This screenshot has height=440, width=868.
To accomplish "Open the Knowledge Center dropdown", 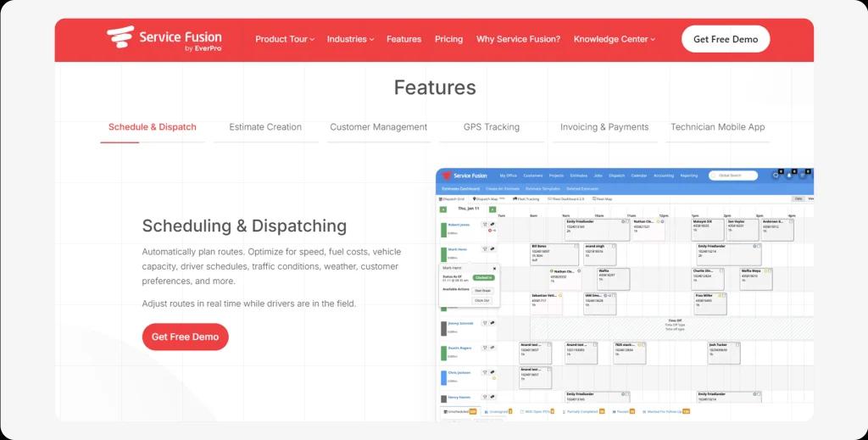I will coord(615,39).
